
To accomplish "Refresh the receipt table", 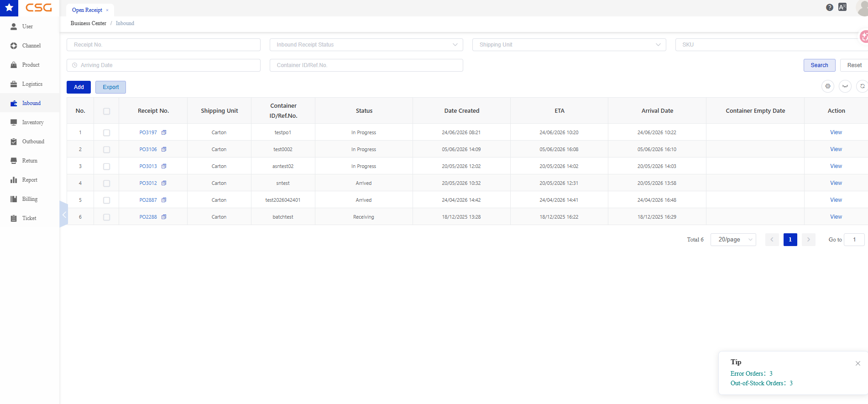I will pyautogui.click(x=862, y=86).
